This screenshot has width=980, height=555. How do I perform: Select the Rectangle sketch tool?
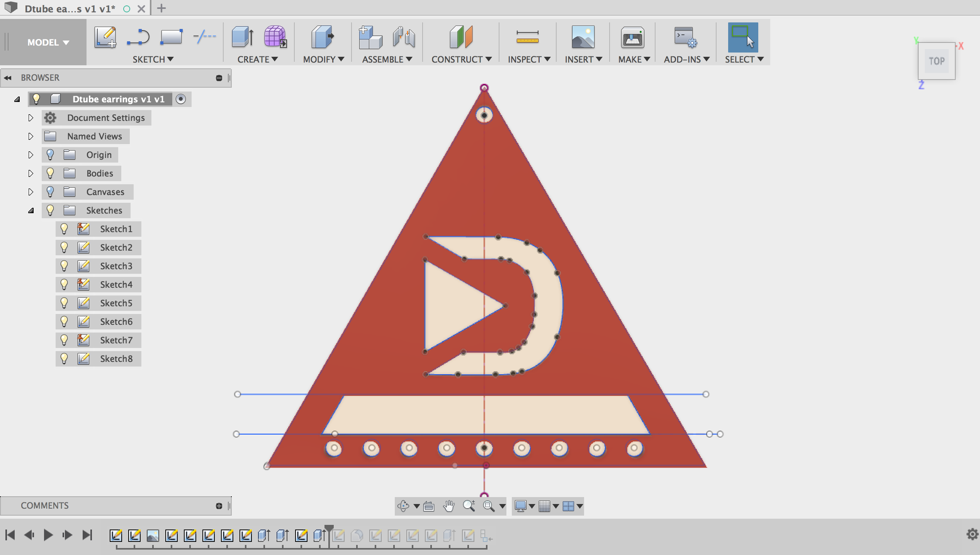tap(172, 37)
